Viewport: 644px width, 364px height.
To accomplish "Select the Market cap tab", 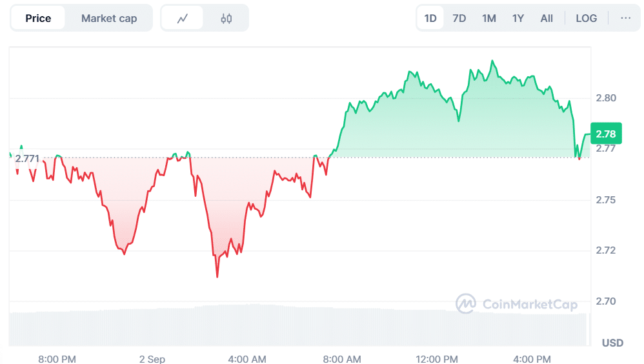I will click(109, 18).
